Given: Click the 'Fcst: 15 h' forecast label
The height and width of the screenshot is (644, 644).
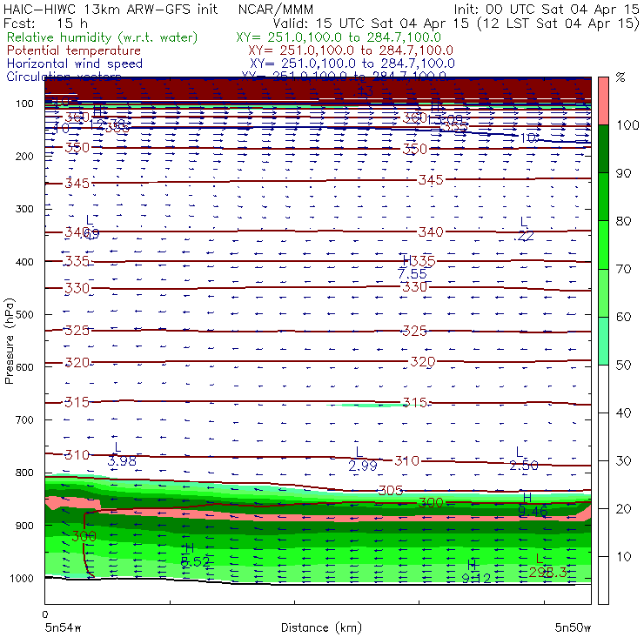Looking at the screenshot, I should click(x=45, y=23).
